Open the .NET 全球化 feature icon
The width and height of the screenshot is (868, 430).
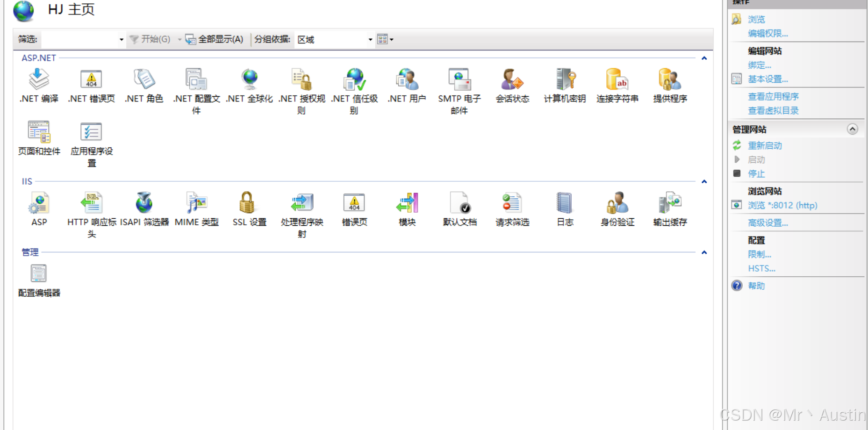[x=250, y=79]
